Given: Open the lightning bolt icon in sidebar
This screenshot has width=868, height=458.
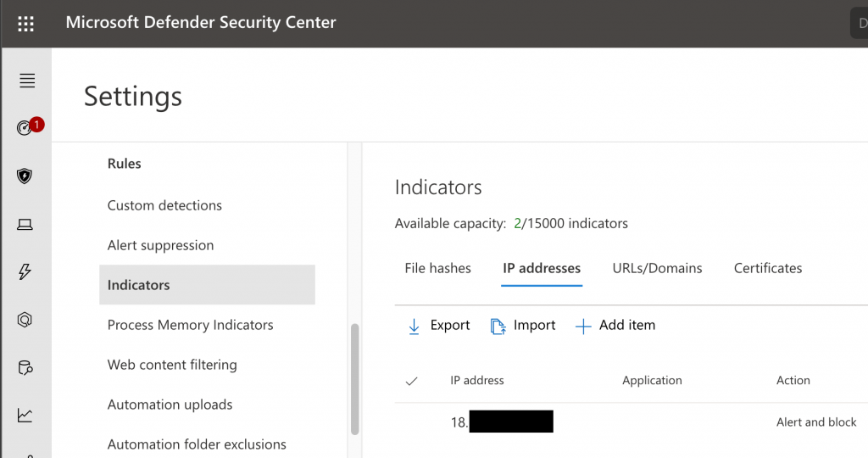Looking at the screenshot, I should tap(25, 271).
